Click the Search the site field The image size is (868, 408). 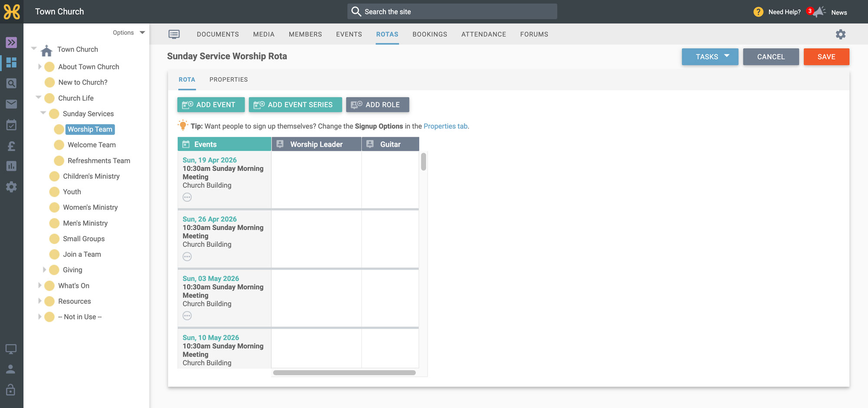[452, 12]
